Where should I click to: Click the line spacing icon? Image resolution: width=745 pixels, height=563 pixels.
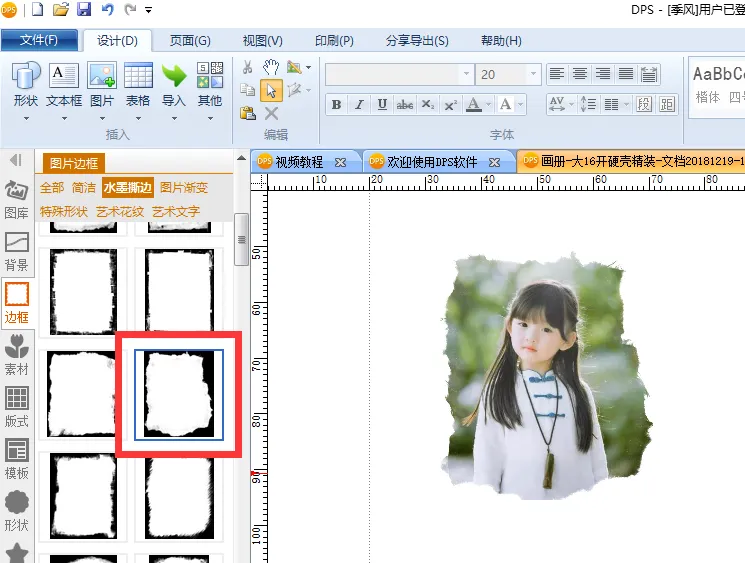[588, 104]
